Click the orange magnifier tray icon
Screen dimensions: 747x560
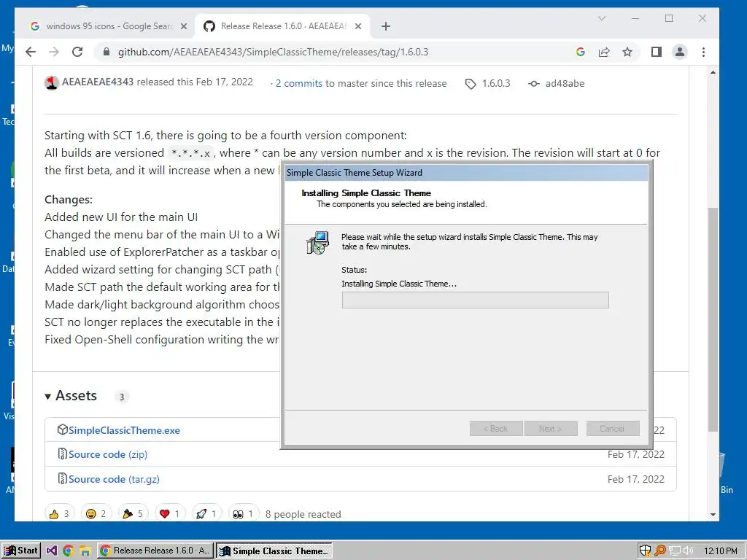click(659, 551)
